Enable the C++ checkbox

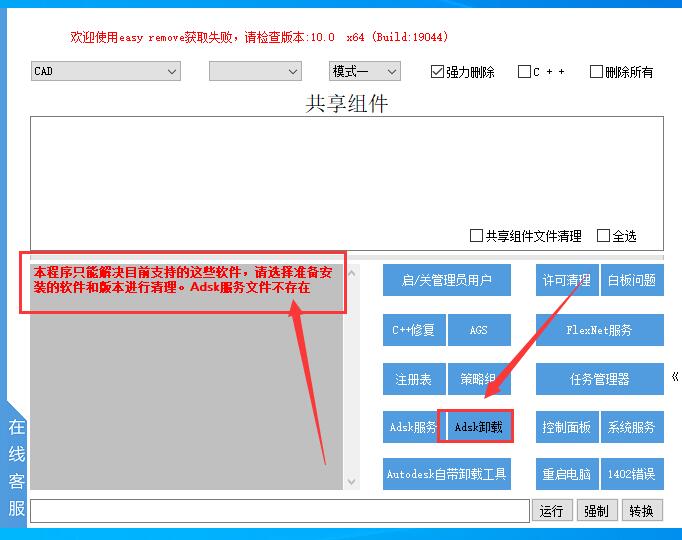point(524,72)
